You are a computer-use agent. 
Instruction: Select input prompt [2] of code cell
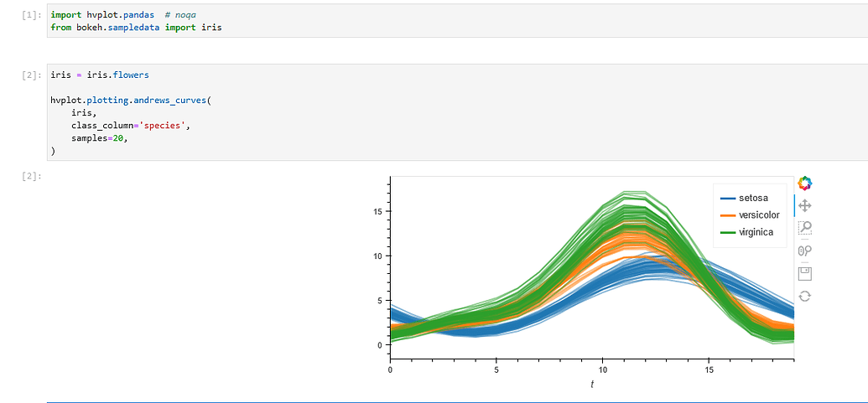pyautogui.click(x=32, y=75)
